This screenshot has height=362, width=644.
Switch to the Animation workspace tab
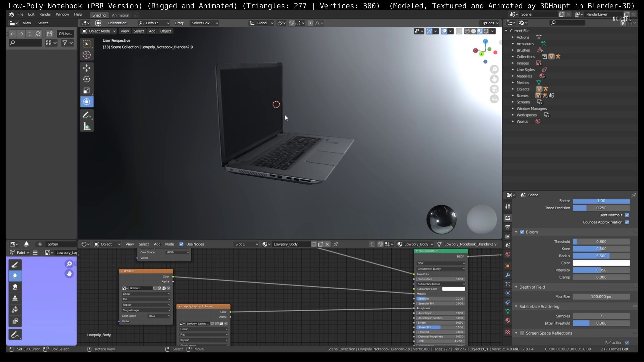(120, 15)
